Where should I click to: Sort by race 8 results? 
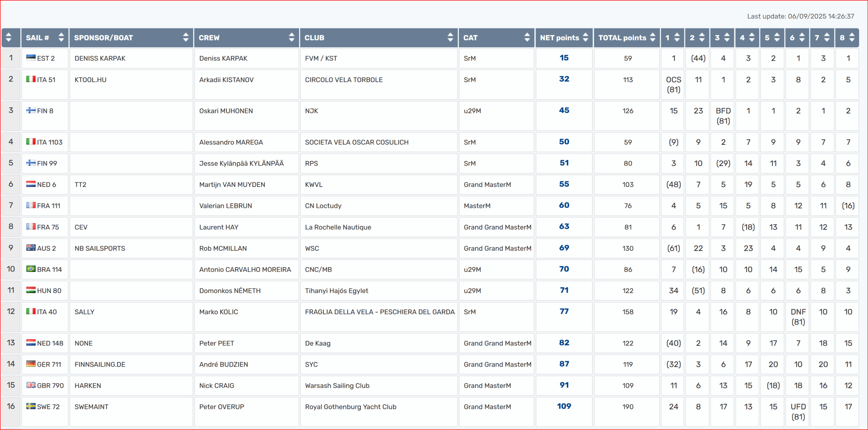(852, 38)
